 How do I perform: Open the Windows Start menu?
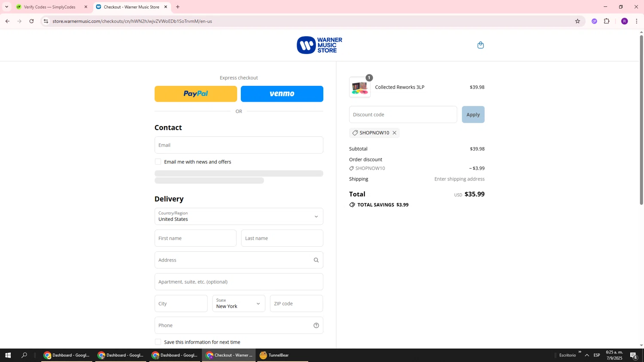pyautogui.click(x=8, y=355)
